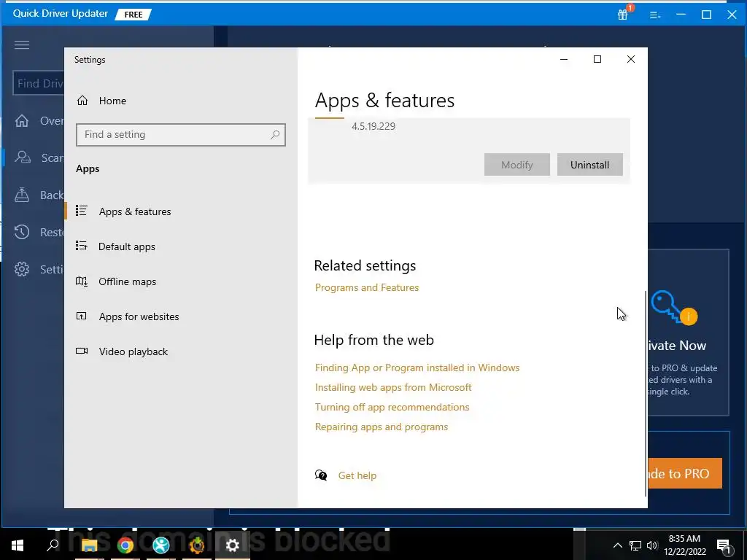
Task: Open Settings gear in Quick Driver Updater sidebar
Action: (22, 269)
